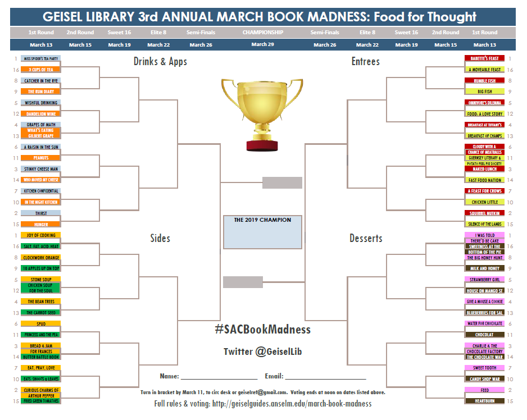Choose the Joy of Cooking entry

(x=40, y=235)
